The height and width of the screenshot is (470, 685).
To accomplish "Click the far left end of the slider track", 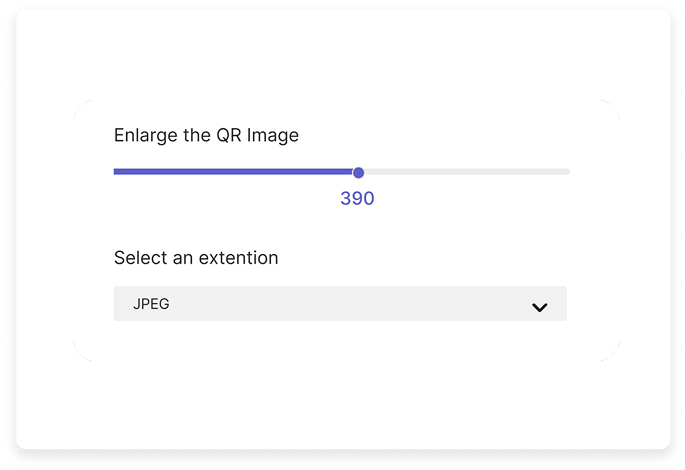I will [x=117, y=172].
